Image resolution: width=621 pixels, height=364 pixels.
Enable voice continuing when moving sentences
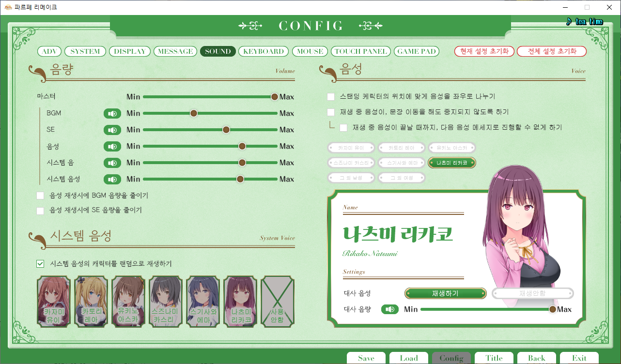tap(331, 112)
